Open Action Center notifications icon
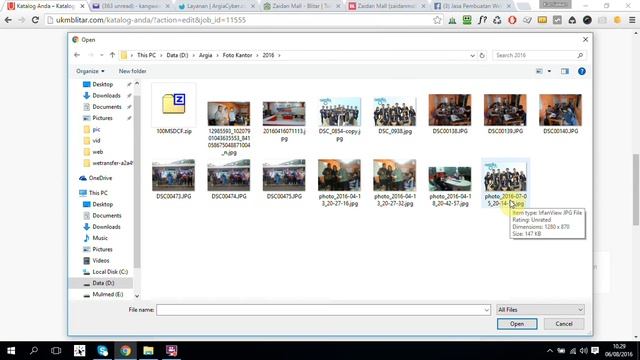The image size is (640, 360). [x=595, y=351]
